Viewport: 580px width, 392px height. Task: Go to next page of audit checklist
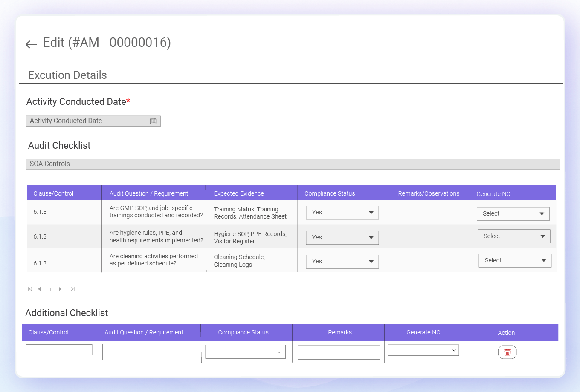[60, 289]
